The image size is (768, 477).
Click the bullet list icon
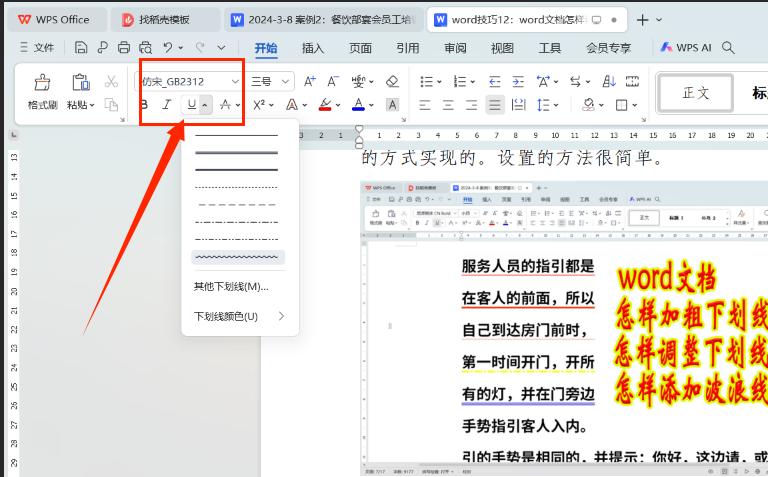point(425,82)
